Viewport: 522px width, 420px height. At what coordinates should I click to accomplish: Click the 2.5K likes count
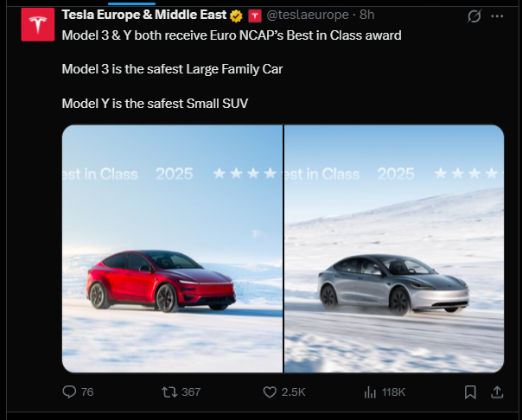[294, 391]
